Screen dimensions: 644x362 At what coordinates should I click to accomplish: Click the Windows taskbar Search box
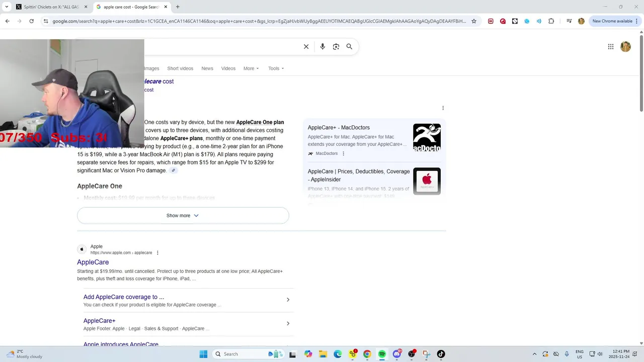(248, 354)
